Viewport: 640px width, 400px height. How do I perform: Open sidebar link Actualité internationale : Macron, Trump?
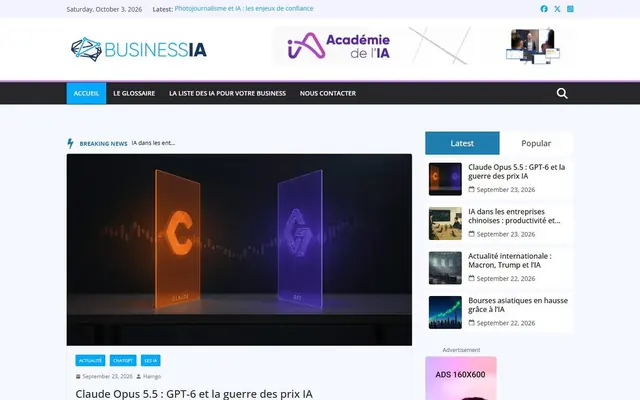click(510, 260)
